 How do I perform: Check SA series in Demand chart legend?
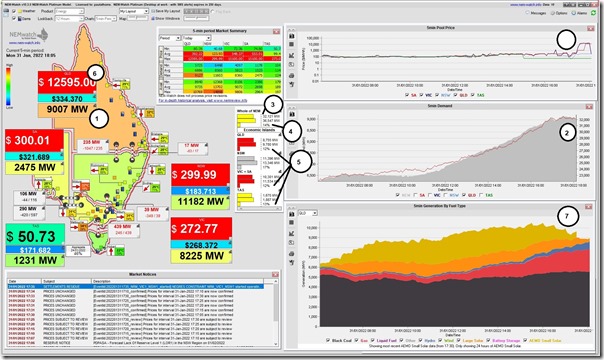click(416, 195)
